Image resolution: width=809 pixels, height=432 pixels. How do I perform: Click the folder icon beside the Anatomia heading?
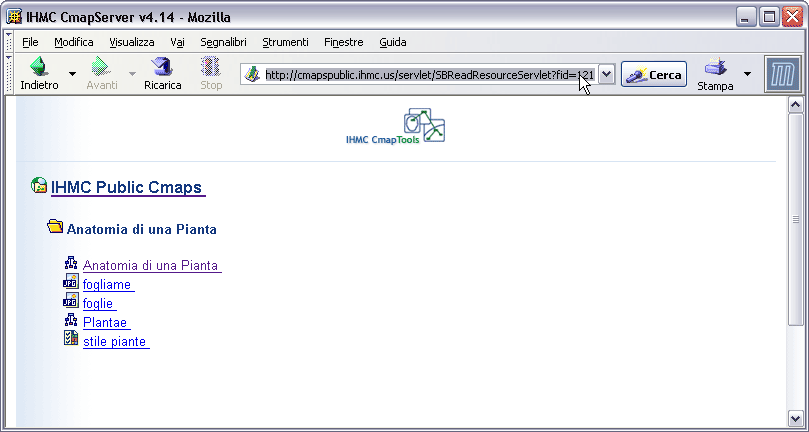(x=55, y=226)
